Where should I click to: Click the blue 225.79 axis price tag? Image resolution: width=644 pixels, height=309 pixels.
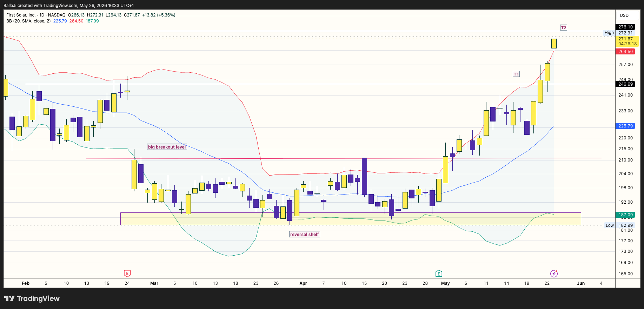625,126
